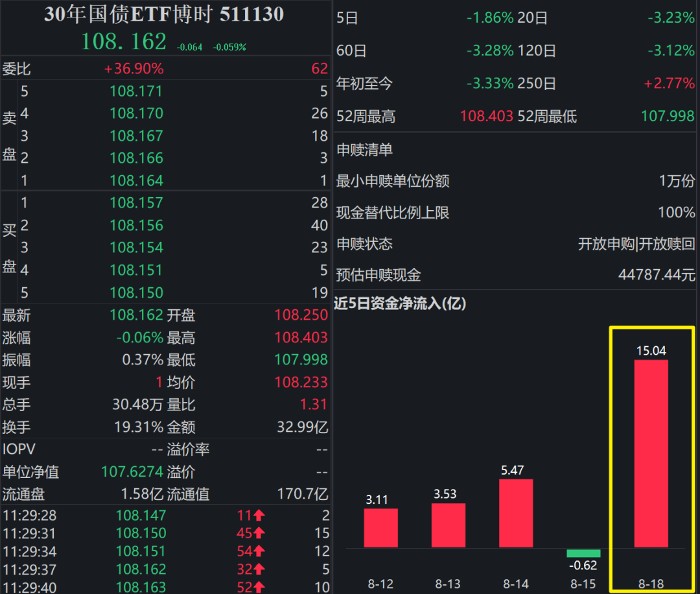Open the 申赎清单 section heading

point(364,150)
